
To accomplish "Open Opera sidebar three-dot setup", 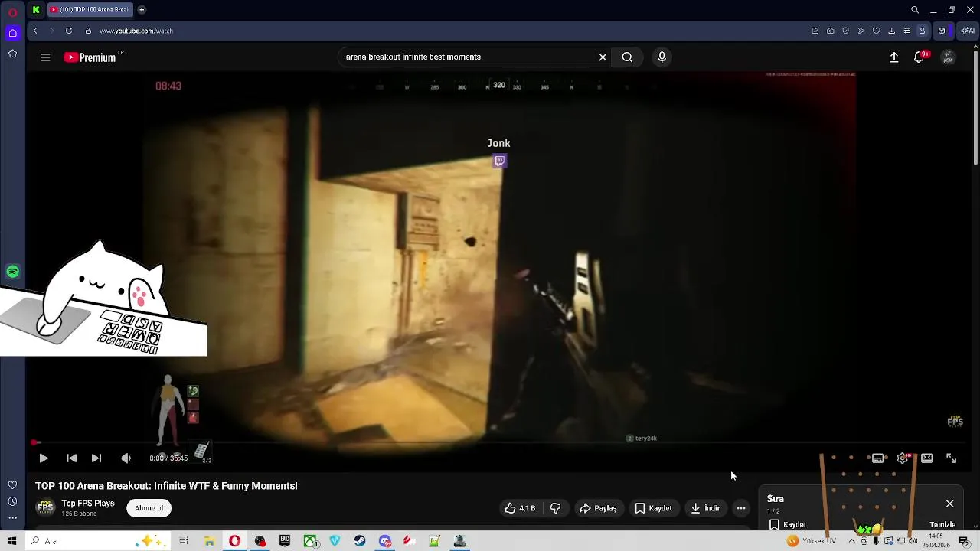I will click(x=12, y=518).
